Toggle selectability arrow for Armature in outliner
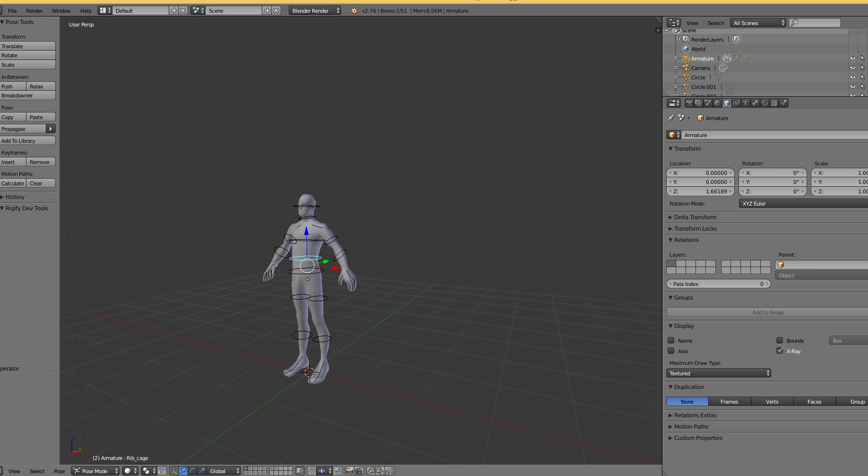 862,58
